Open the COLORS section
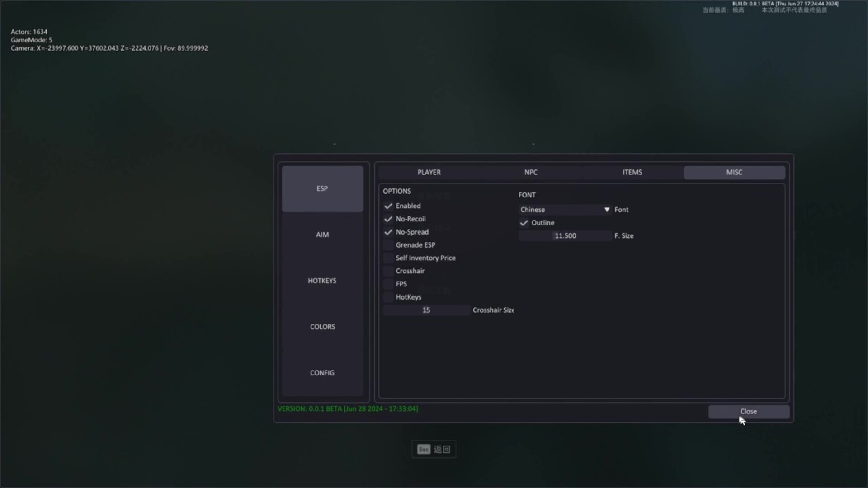The image size is (868, 488). tap(322, 326)
